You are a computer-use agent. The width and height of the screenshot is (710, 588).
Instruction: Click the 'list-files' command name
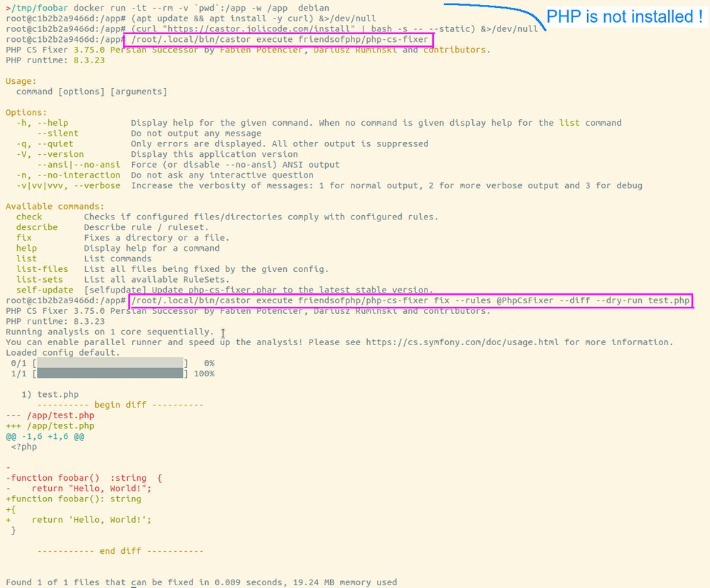tap(42, 268)
